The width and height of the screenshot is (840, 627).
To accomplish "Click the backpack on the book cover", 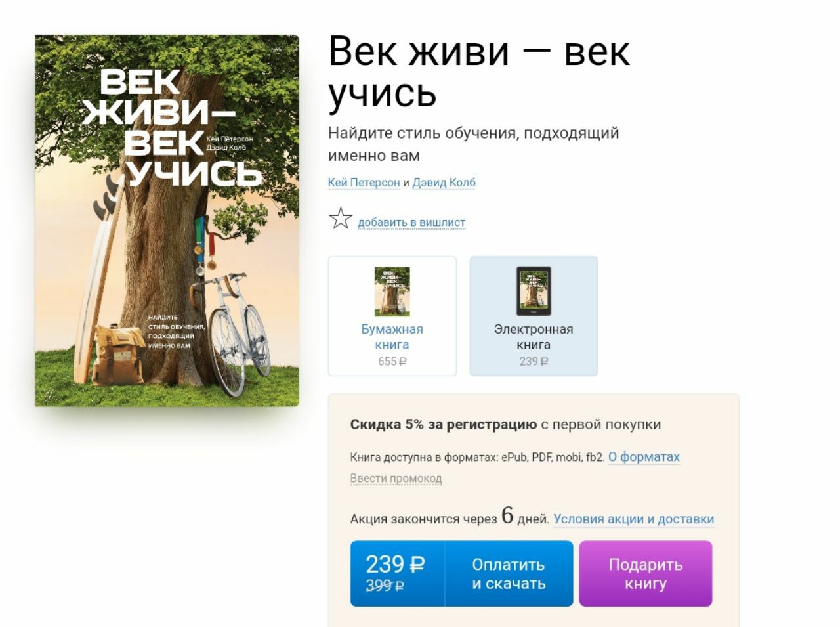I will (x=117, y=354).
